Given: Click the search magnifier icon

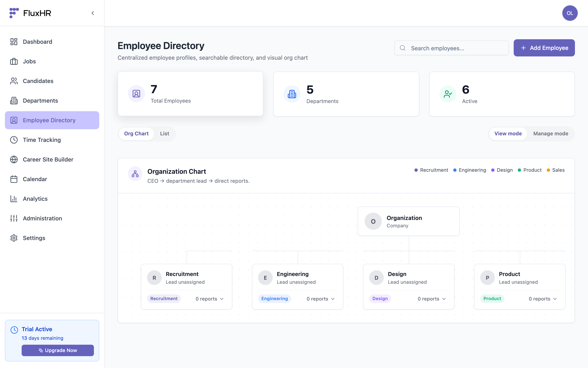Looking at the screenshot, I should pyautogui.click(x=403, y=48).
